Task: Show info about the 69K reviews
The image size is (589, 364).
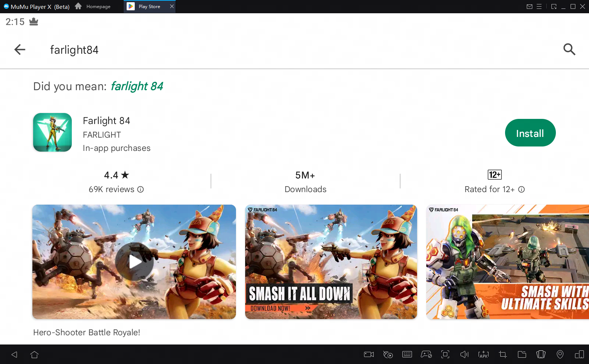Action: [141, 189]
